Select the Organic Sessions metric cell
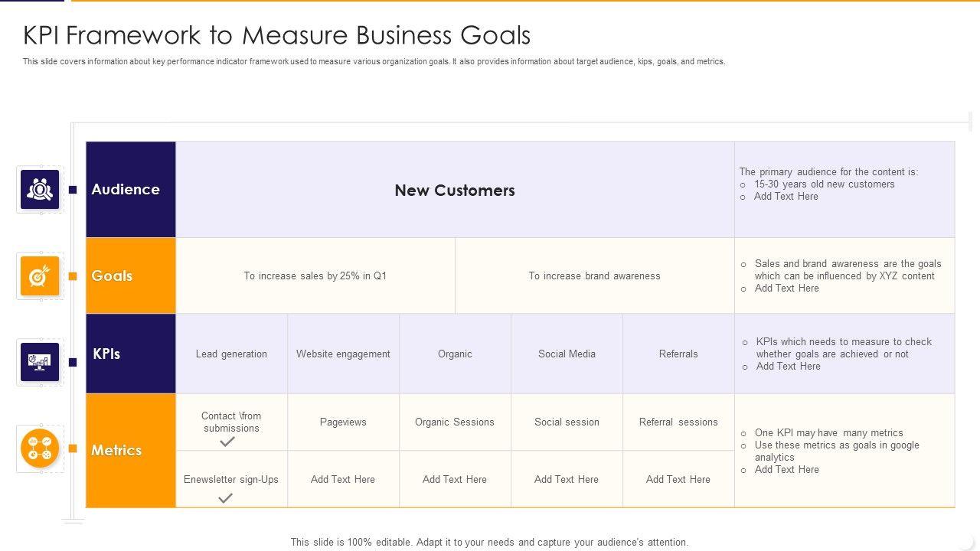Viewport: 980px width, 551px height. pyautogui.click(x=455, y=422)
